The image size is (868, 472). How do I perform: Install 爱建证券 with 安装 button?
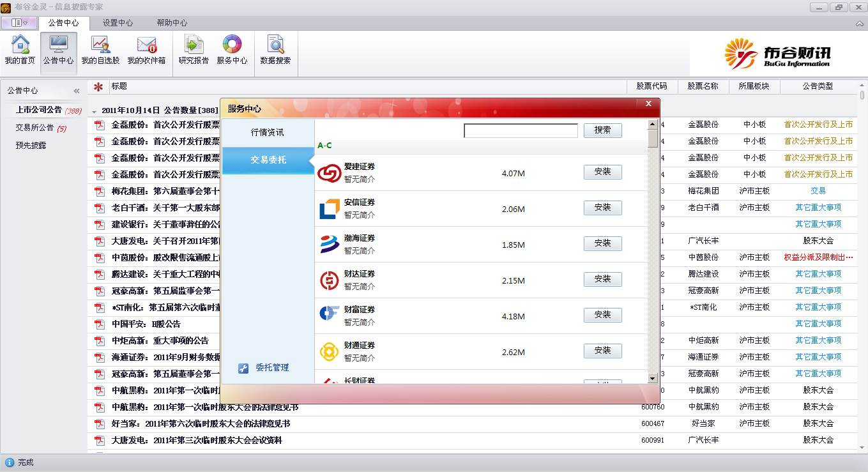602,172
